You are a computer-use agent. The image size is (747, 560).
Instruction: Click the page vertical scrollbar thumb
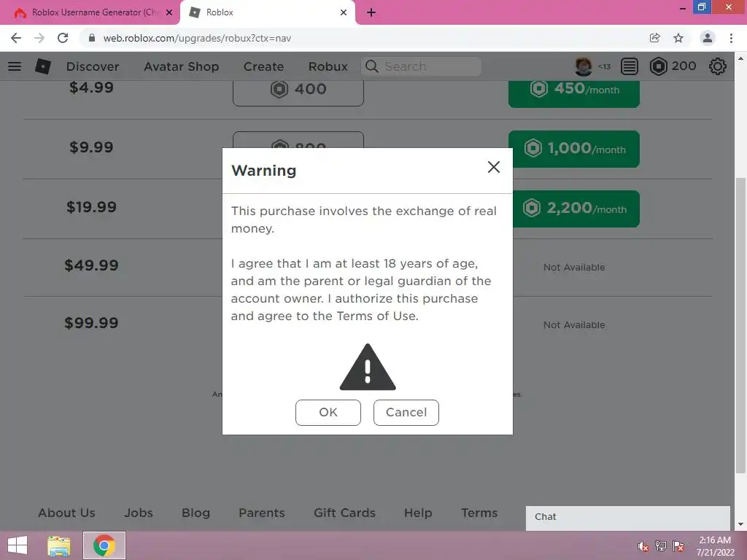(x=741, y=325)
